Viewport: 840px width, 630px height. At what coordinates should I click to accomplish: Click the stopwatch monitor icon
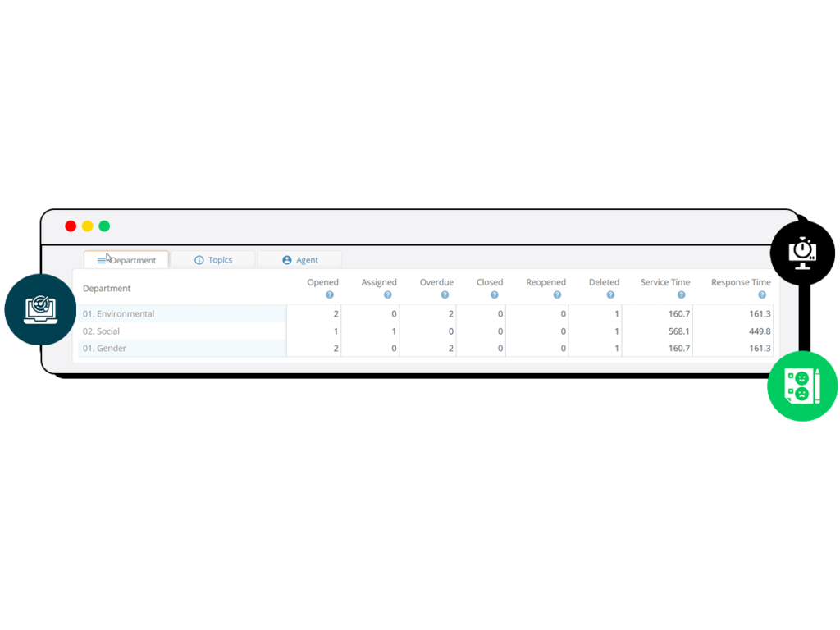[x=801, y=252]
